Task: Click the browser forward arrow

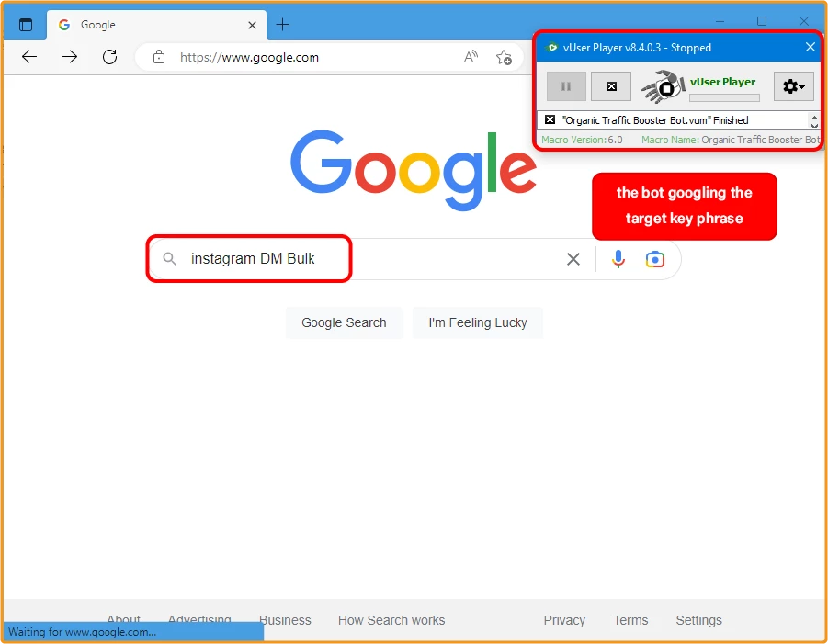Action: coord(70,56)
